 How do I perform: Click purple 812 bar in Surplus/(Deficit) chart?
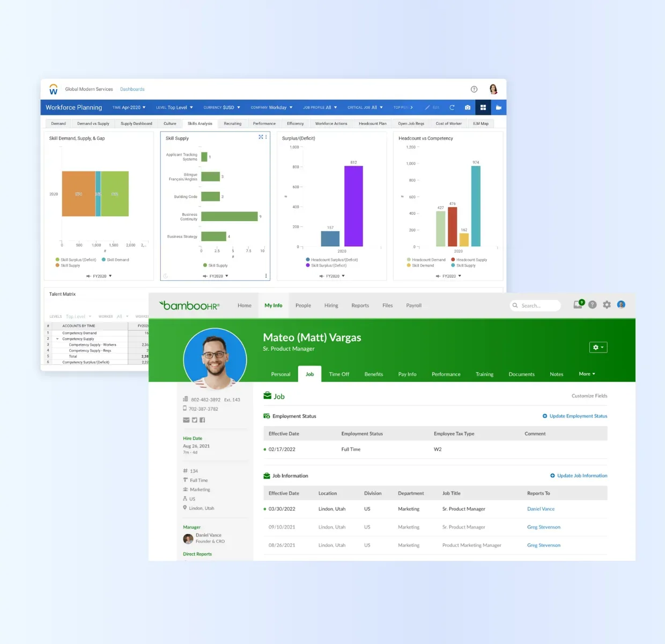click(x=353, y=206)
